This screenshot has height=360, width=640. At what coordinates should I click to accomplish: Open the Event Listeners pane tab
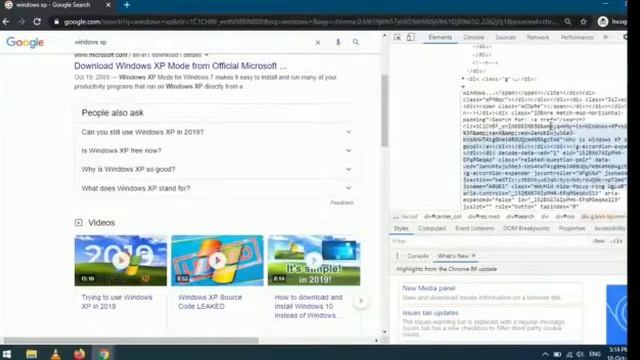474,228
